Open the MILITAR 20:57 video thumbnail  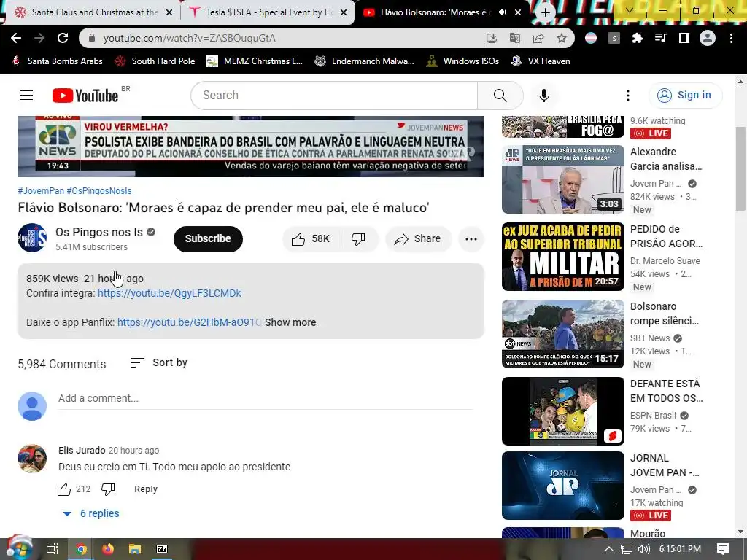pos(563,257)
